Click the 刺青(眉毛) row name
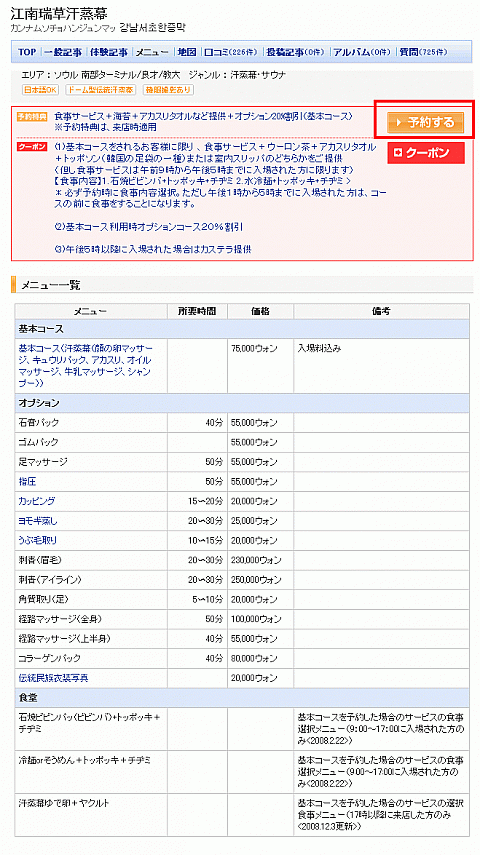Viewport: 480px width, 855px height. pos(41,560)
